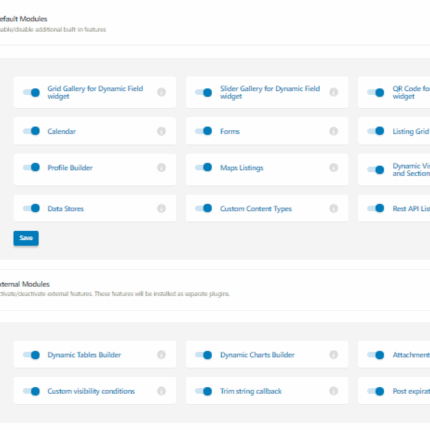430x430 pixels.
Task: View info for Profile Builder module
Action: pyautogui.click(x=161, y=167)
